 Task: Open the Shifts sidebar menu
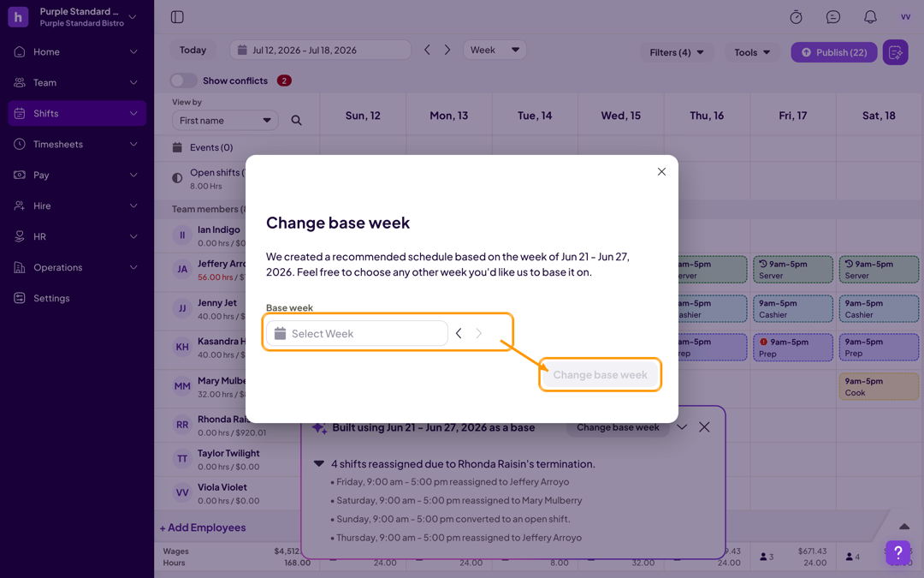click(77, 113)
